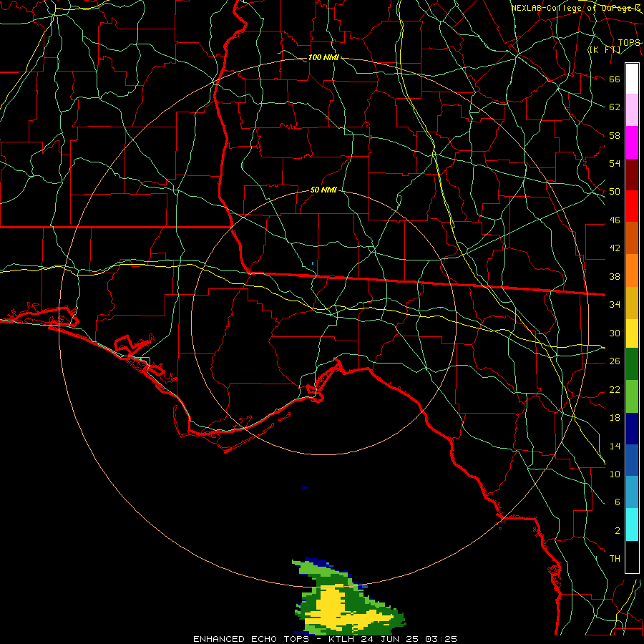Click the 30 legend value
The image size is (644, 644).
point(615,333)
